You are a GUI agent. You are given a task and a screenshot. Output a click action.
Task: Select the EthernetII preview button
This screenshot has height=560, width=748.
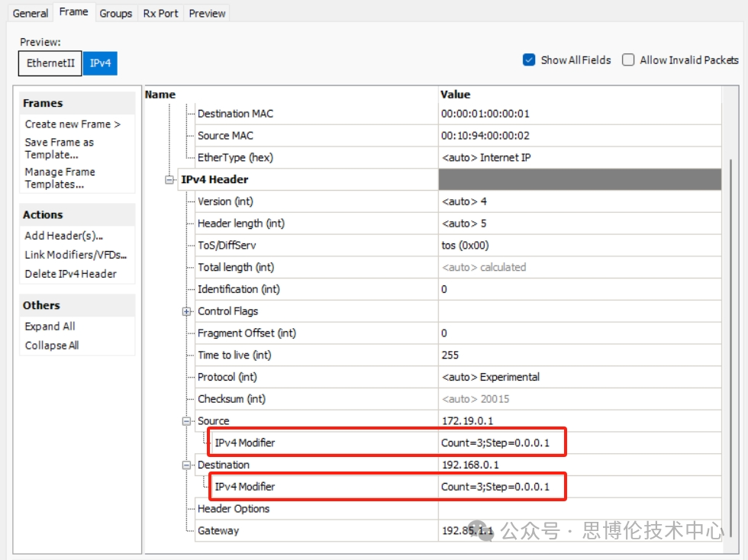[50, 63]
